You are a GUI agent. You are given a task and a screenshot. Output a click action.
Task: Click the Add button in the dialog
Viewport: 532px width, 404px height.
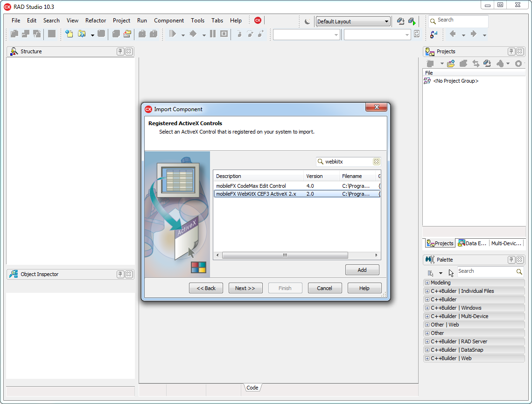pyautogui.click(x=362, y=270)
